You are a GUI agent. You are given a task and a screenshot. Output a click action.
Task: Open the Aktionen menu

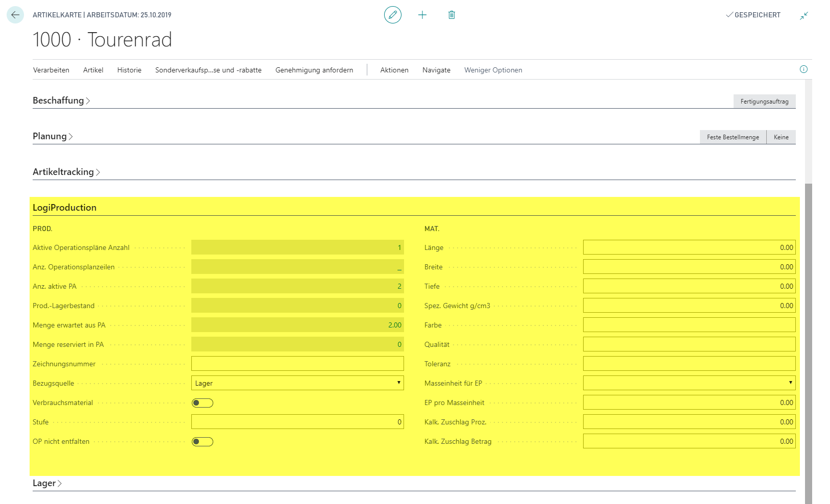tap(394, 70)
